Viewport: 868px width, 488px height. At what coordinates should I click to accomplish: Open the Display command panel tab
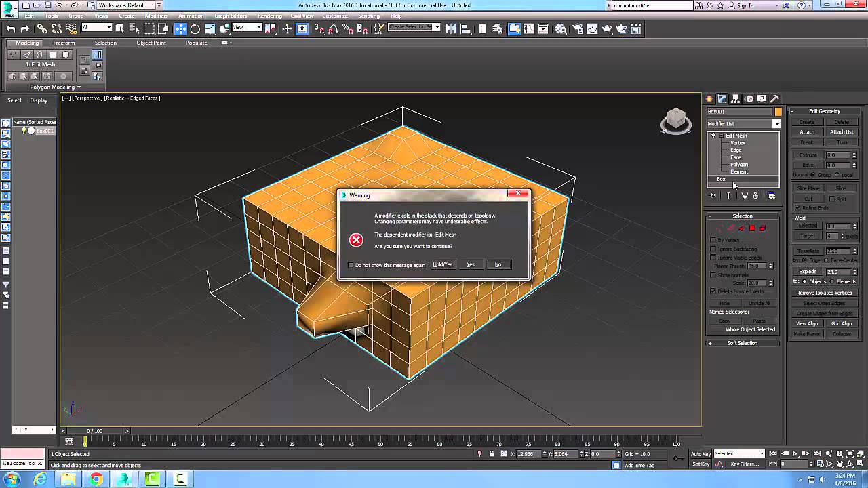click(x=762, y=99)
